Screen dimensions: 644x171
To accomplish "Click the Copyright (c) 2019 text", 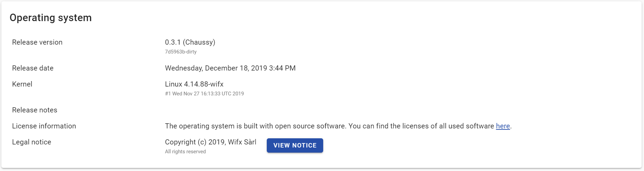I will (x=195, y=142).
